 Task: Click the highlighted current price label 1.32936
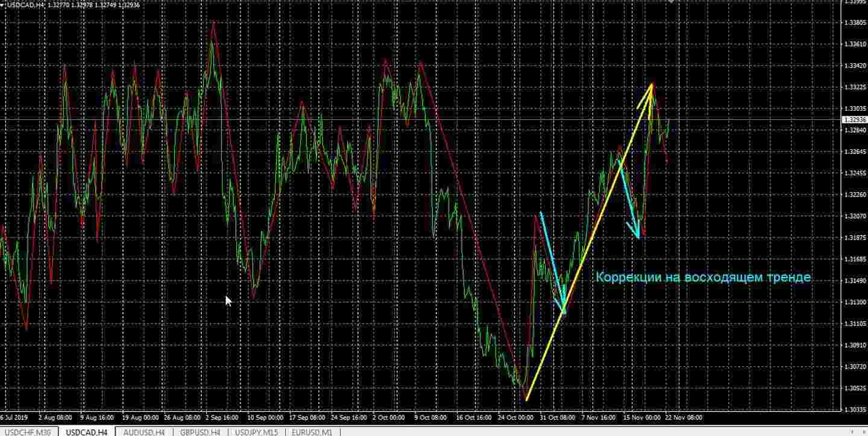coord(854,120)
